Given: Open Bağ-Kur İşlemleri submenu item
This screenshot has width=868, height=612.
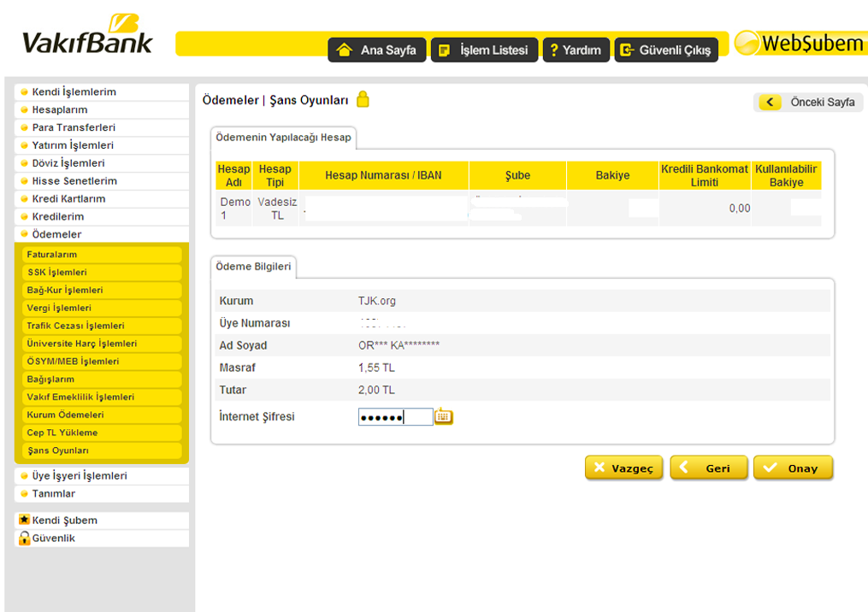Looking at the screenshot, I should [x=102, y=290].
